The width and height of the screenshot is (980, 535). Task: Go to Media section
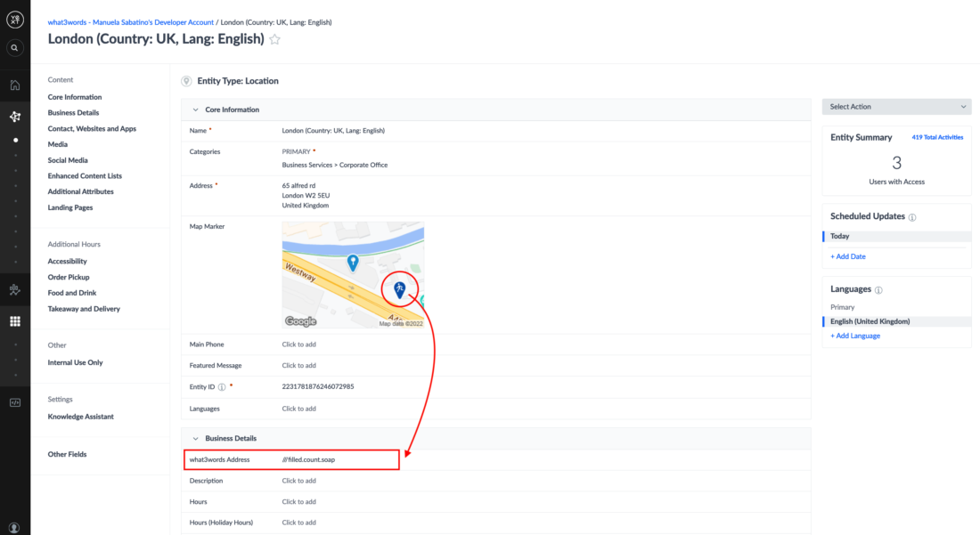[58, 144]
